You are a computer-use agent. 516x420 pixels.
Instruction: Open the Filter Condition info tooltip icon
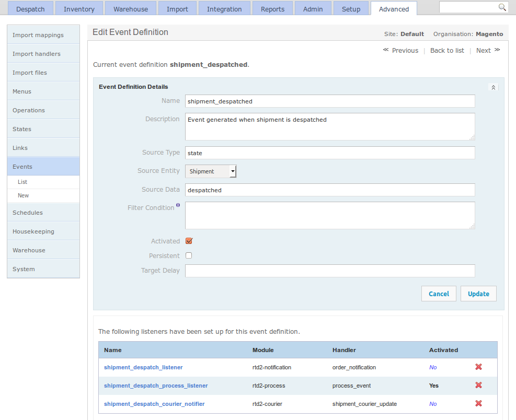point(178,204)
